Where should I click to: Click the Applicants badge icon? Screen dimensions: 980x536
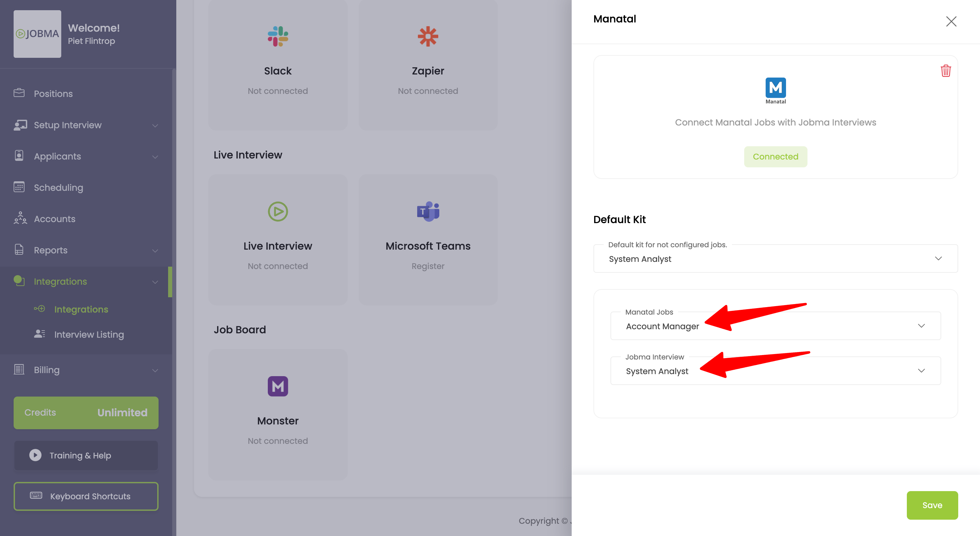tap(19, 155)
